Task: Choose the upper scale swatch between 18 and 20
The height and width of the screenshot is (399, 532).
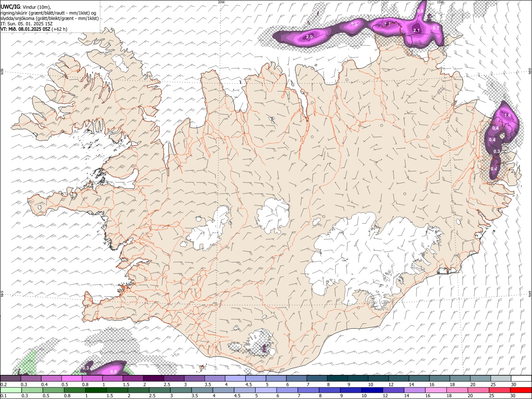Action: click(460, 379)
